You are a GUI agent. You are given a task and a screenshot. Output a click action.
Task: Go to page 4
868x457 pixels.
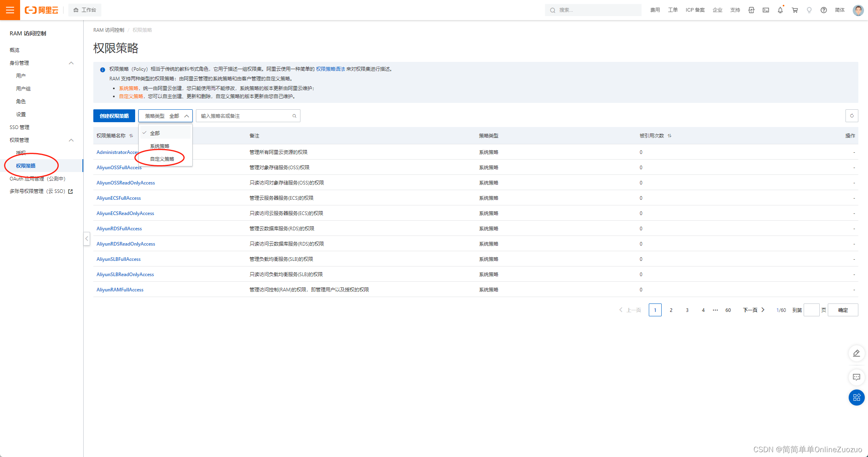pyautogui.click(x=703, y=310)
